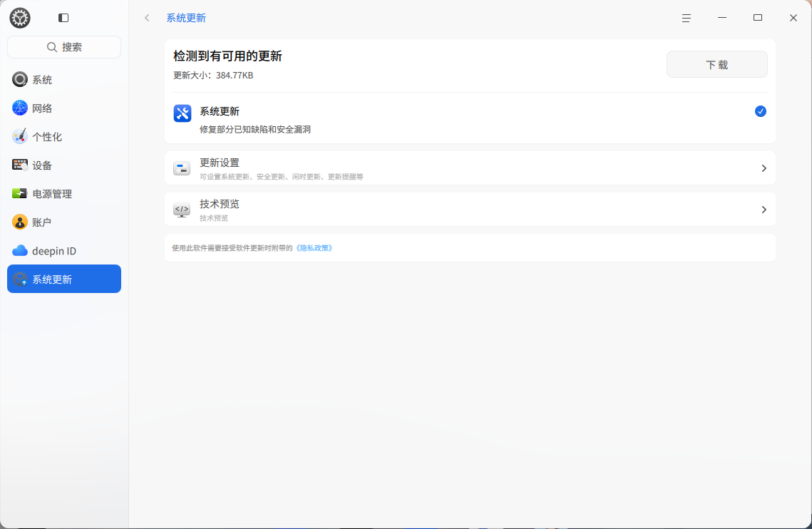Click the 个性化 palette icon

pyautogui.click(x=20, y=136)
